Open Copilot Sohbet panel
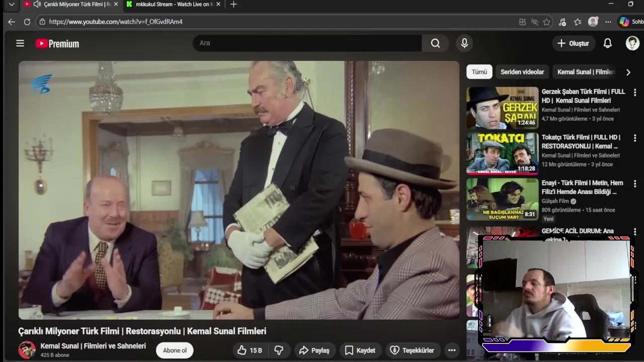This screenshot has width=644, height=362. tap(631, 22)
